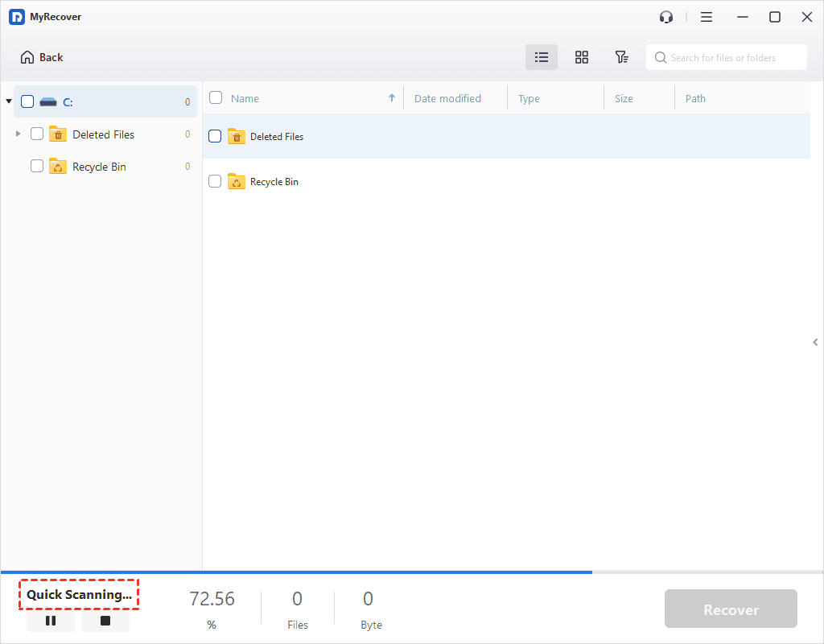Collapse the right side panel chevron
The image size is (824, 644).
814,341
